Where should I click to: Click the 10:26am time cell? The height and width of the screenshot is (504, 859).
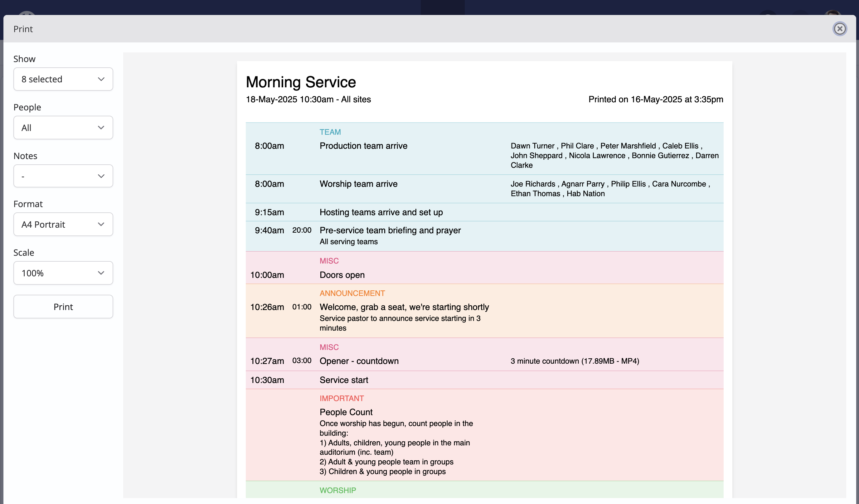tap(267, 307)
